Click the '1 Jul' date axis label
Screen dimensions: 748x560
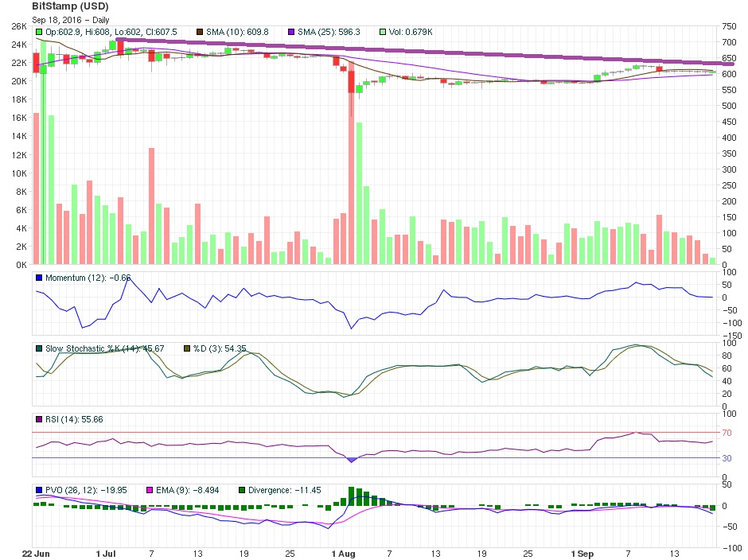click(105, 554)
